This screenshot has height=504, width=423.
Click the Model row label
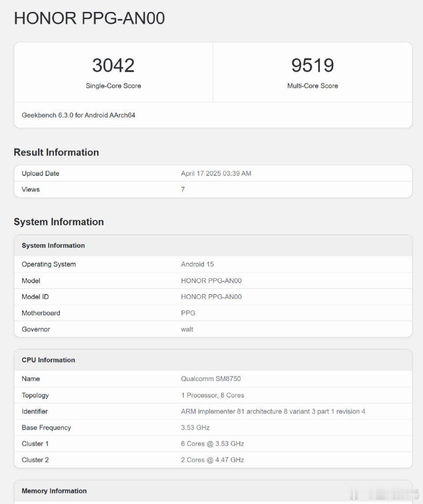(x=31, y=280)
